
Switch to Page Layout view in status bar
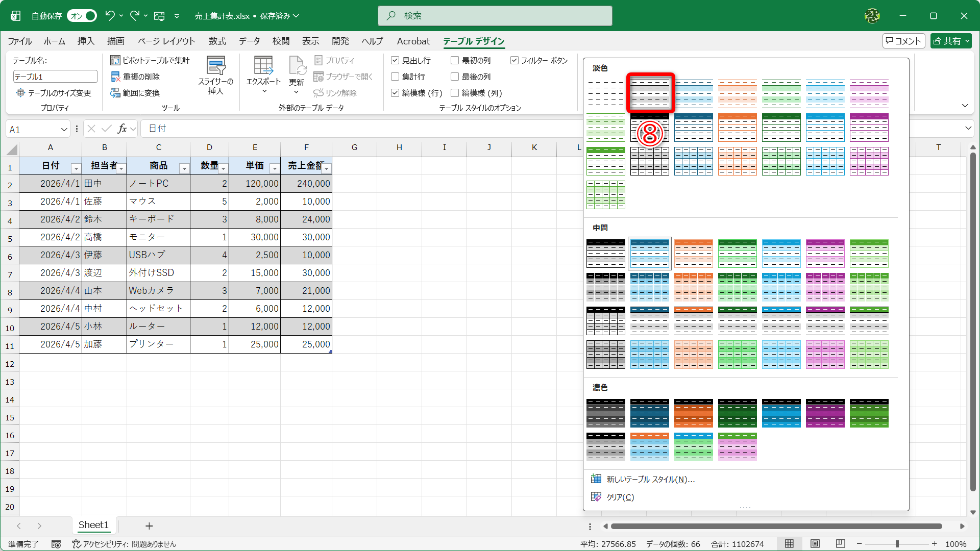815,544
